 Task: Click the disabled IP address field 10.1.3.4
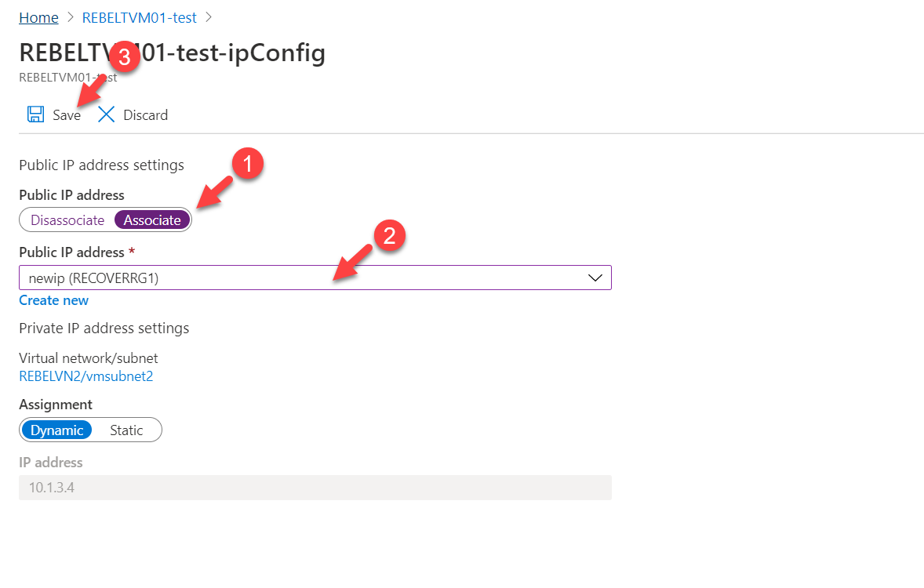point(315,488)
